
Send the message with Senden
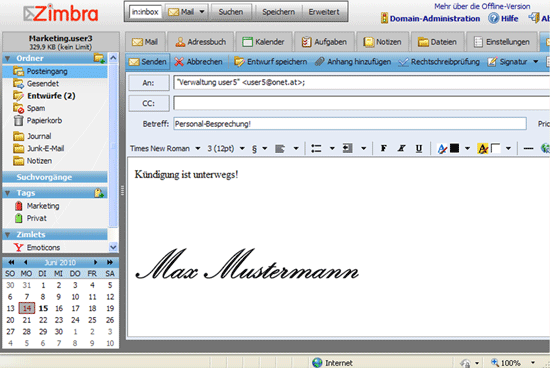point(148,62)
